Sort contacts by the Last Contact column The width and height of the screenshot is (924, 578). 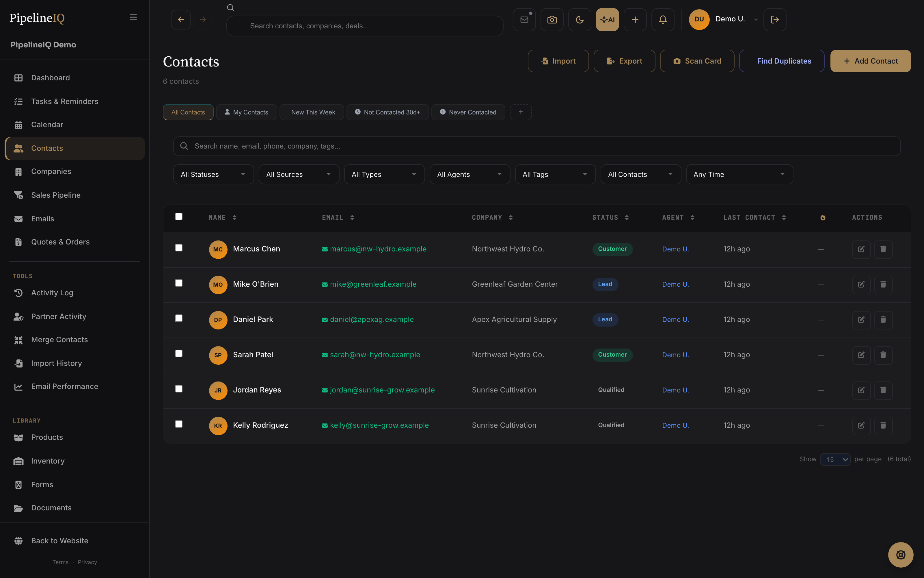[x=755, y=218]
